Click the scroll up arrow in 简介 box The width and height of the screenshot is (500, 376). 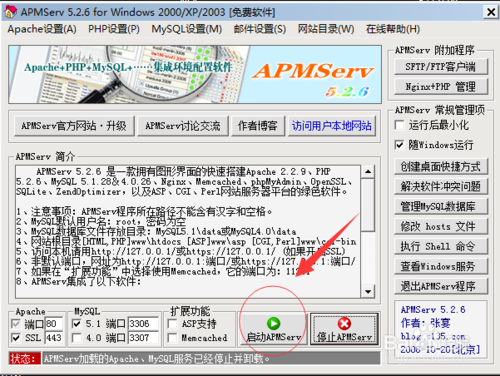point(368,172)
